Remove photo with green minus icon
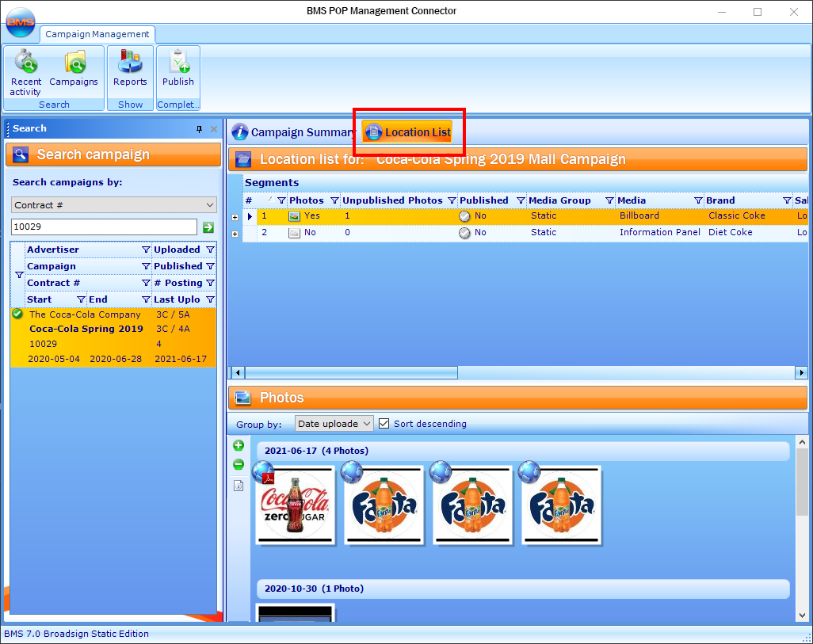The width and height of the screenshot is (813, 644). (239, 465)
